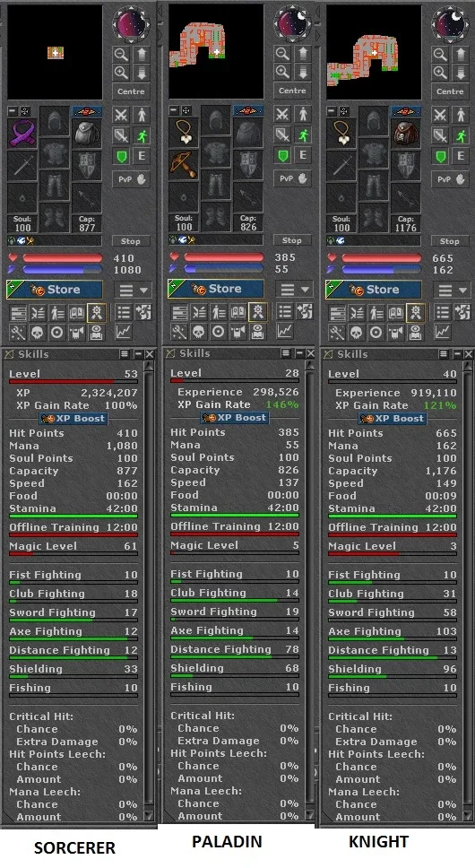Toggle the Paladin's expert mode E button
This screenshot has height=868, width=475.
(302, 156)
